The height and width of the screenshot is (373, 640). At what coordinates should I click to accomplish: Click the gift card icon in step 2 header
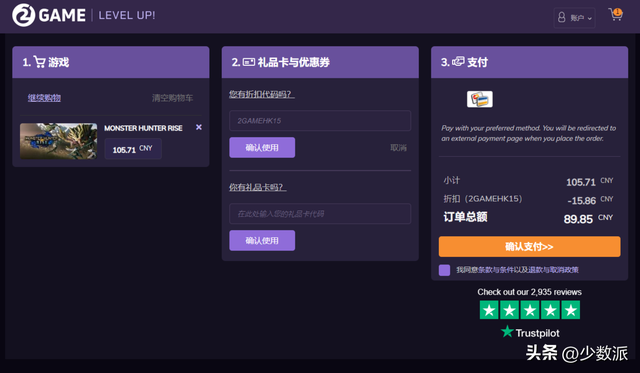point(249,62)
